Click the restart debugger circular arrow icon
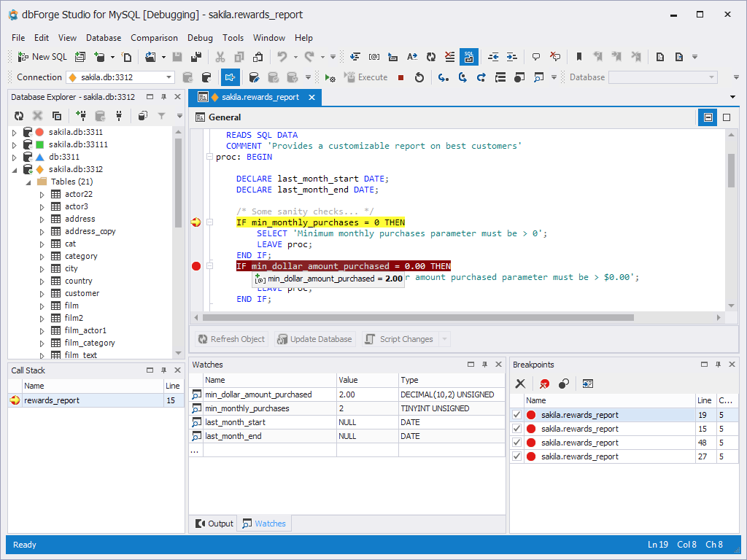The height and width of the screenshot is (560, 747). pyautogui.click(x=419, y=77)
